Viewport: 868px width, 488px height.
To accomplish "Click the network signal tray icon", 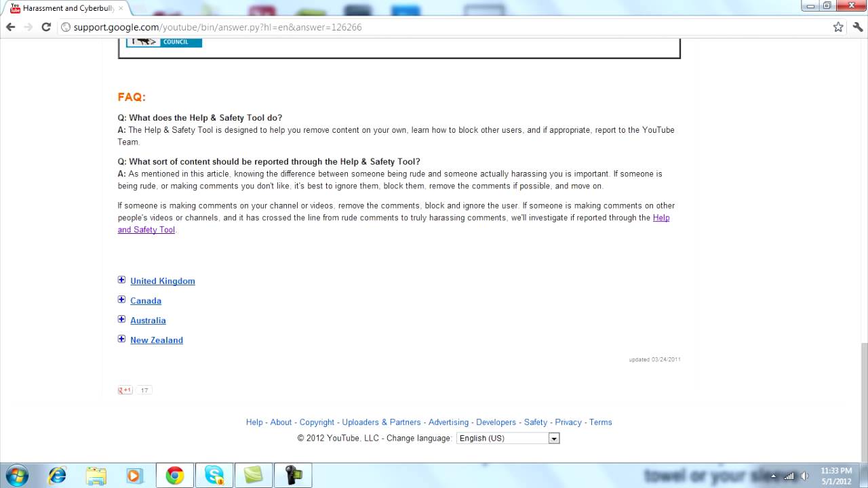I will click(789, 476).
